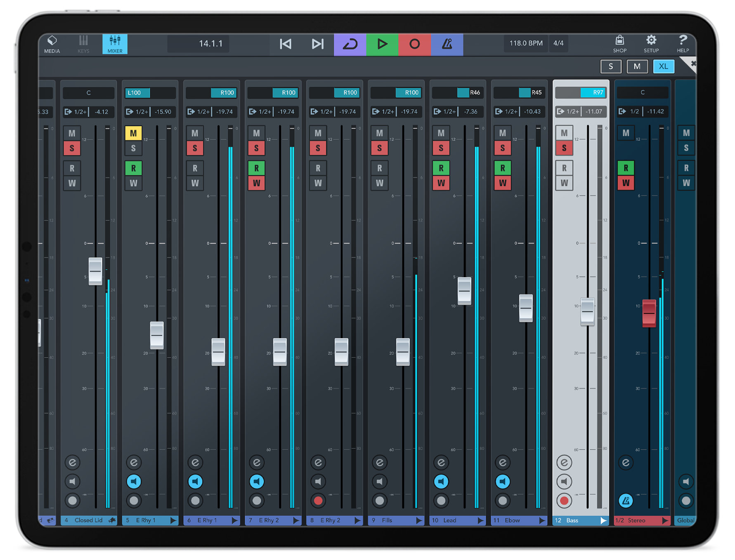
Task: Enable Write automation on the Ebow channel
Action: pyautogui.click(x=503, y=183)
